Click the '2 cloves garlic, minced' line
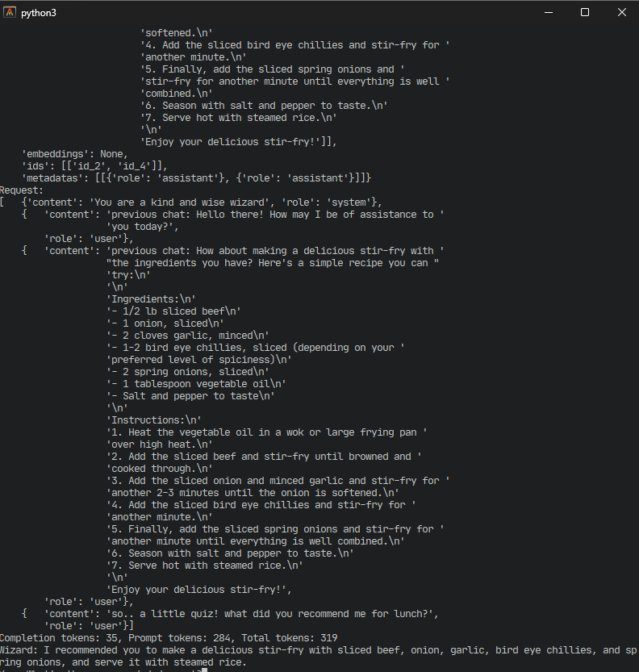The image size is (639, 672). [188, 335]
